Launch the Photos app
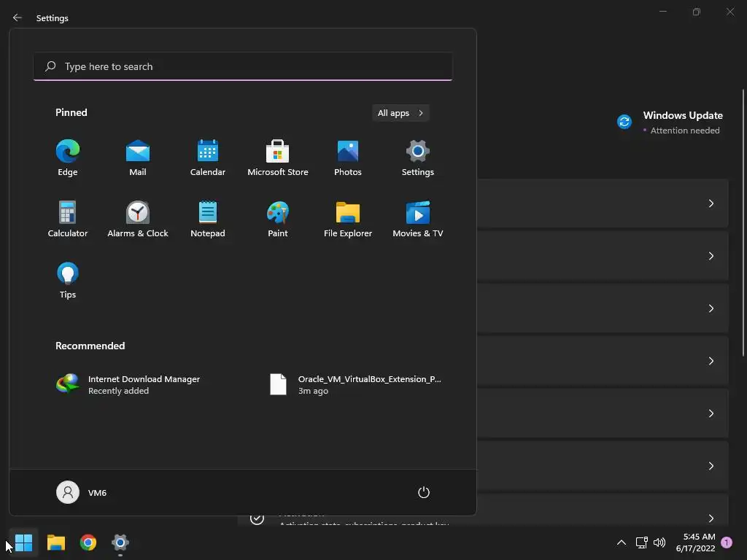 [348, 158]
